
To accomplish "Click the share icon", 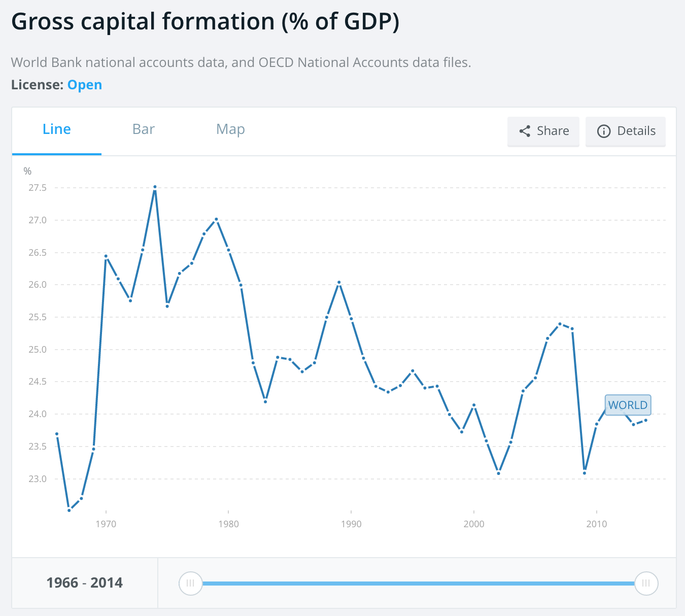I will point(525,131).
